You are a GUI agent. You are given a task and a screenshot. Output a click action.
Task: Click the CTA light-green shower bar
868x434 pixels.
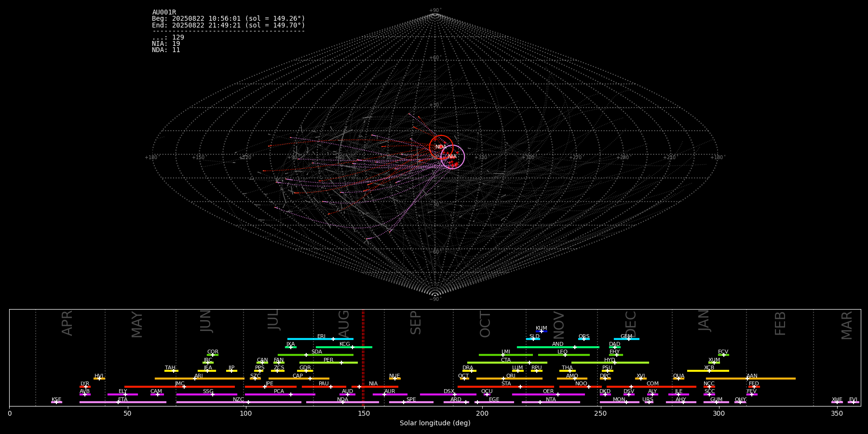(x=507, y=363)
